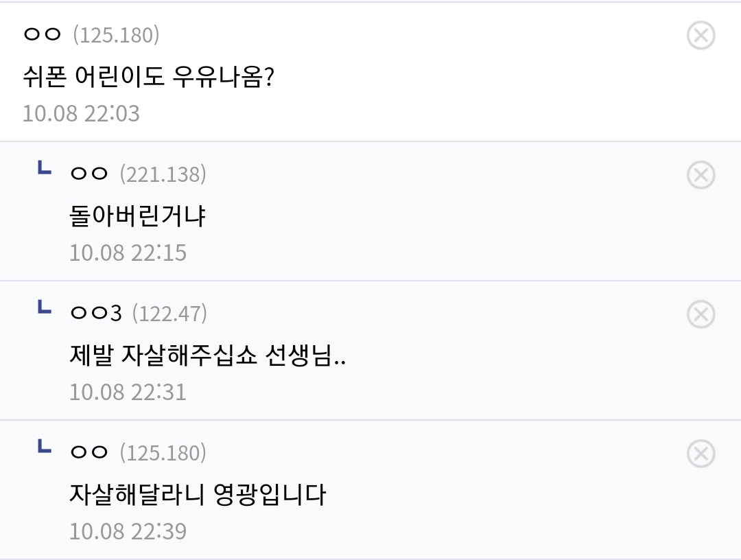Click the 10.08 22:39 timestamp
Image resolution: width=741 pixels, height=560 pixels.
click(128, 531)
